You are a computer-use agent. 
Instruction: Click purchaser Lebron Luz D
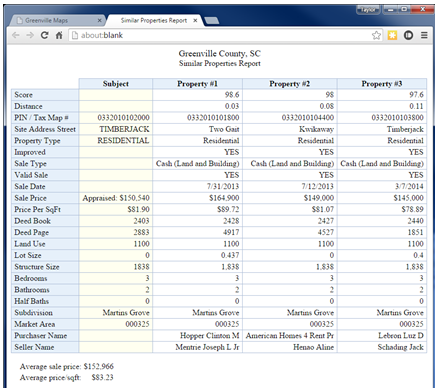[x=401, y=336]
